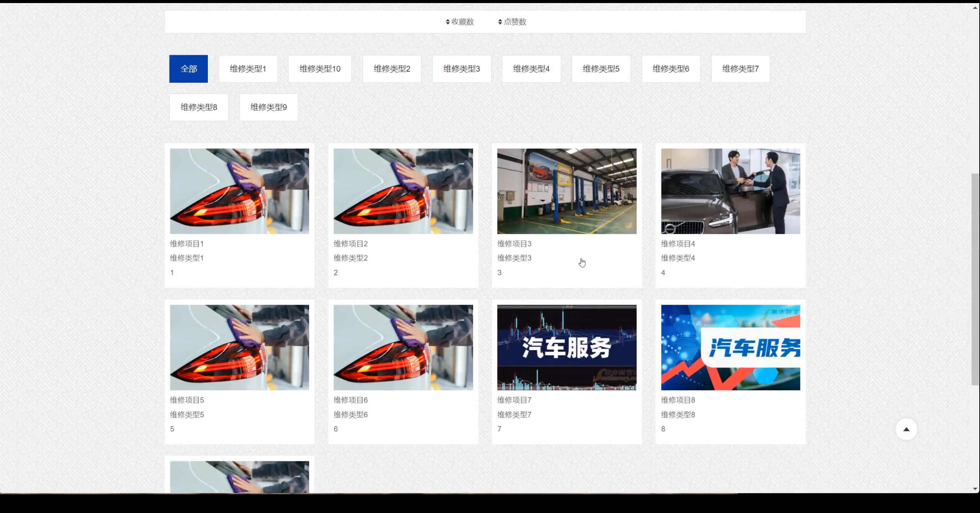This screenshot has width=980, height=513.
Task: Click 维修类型5 label under 维修项目5
Action: click(x=187, y=415)
